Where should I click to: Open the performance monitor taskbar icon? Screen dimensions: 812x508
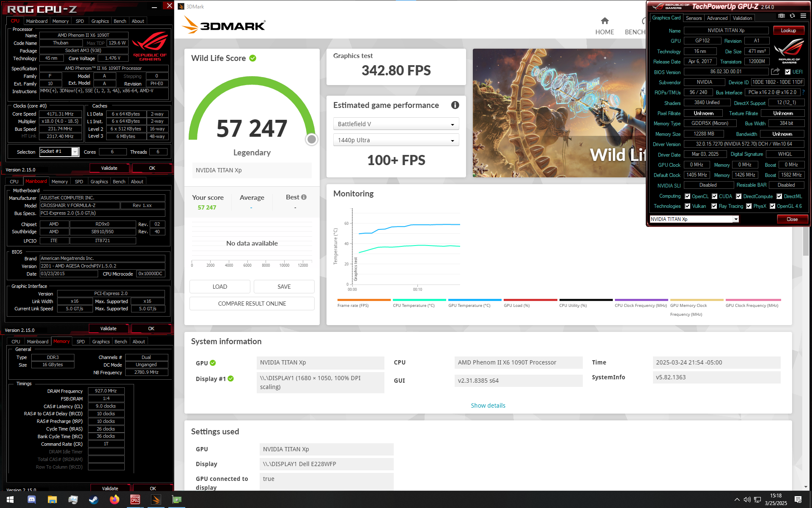coord(73,500)
